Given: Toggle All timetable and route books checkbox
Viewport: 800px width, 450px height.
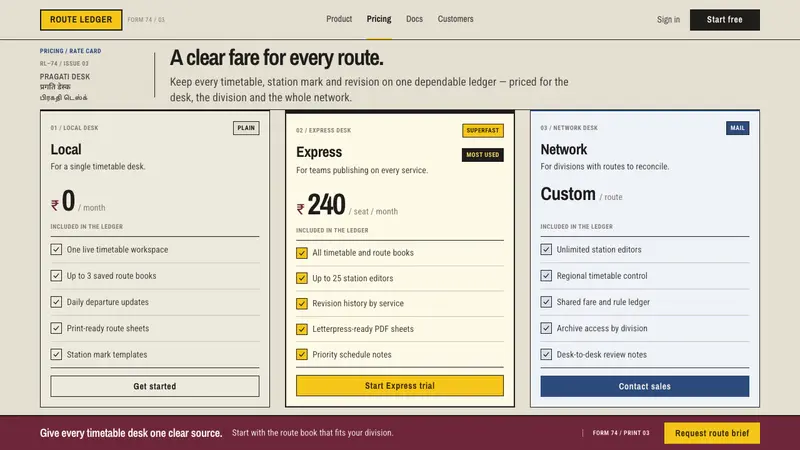Looking at the screenshot, I should 302,253.
